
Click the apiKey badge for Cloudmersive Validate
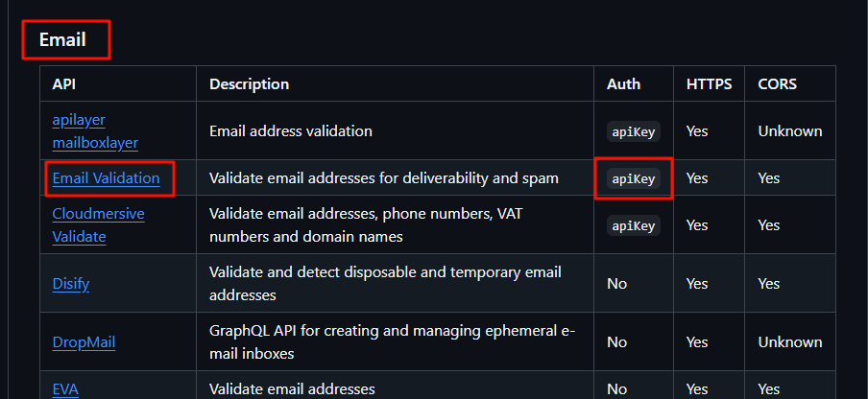pos(634,225)
